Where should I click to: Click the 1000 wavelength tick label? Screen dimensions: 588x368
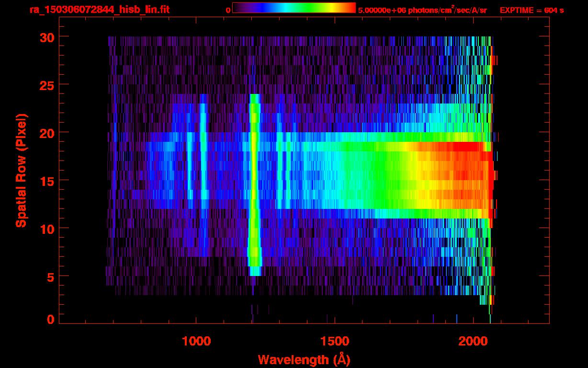click(196, 341)
